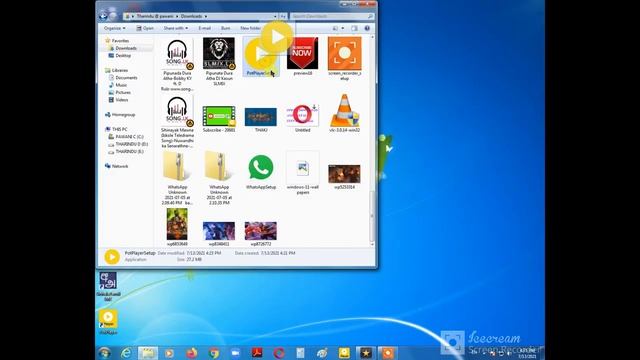Select the wp8726772 wallpaper image
This screenshot has height=360, width=640.
(x=260, y=231)
